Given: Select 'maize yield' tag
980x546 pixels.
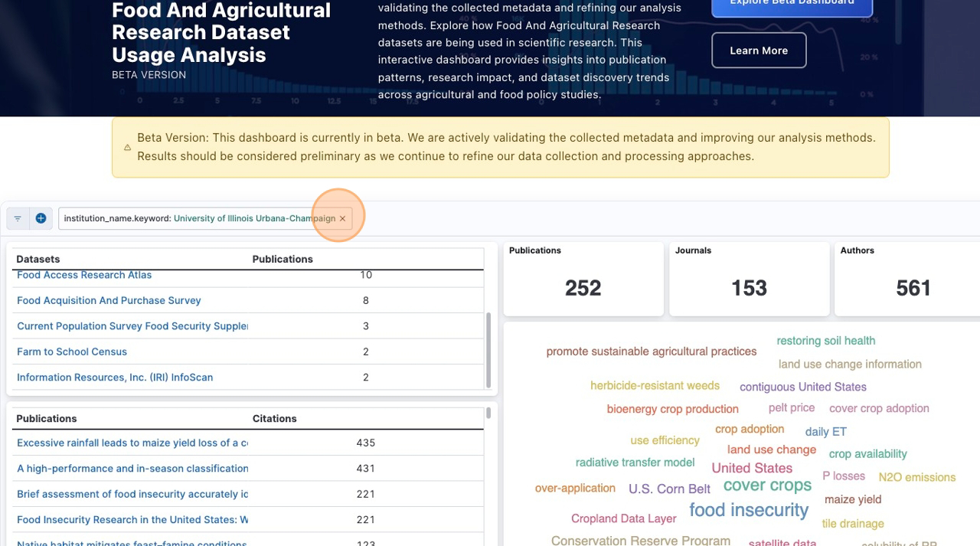Looking at the screenshot, I should 853,499.
